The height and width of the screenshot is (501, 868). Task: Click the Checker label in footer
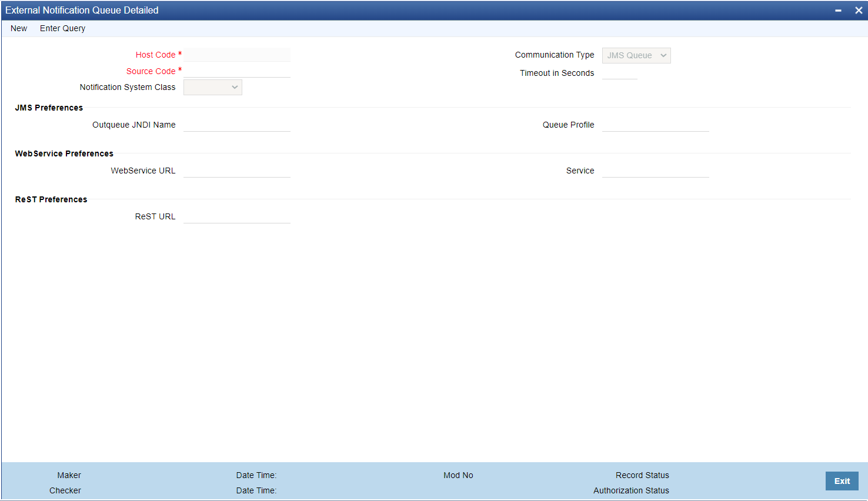pos(65,490)
